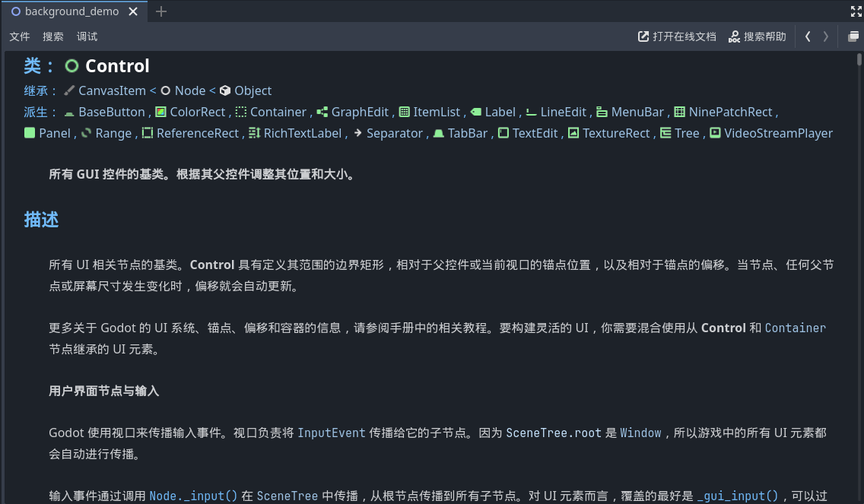Click the MenuBar icon
Image resolution: width=864 pixels, height=504 pixels.
(x=602, y=112)
